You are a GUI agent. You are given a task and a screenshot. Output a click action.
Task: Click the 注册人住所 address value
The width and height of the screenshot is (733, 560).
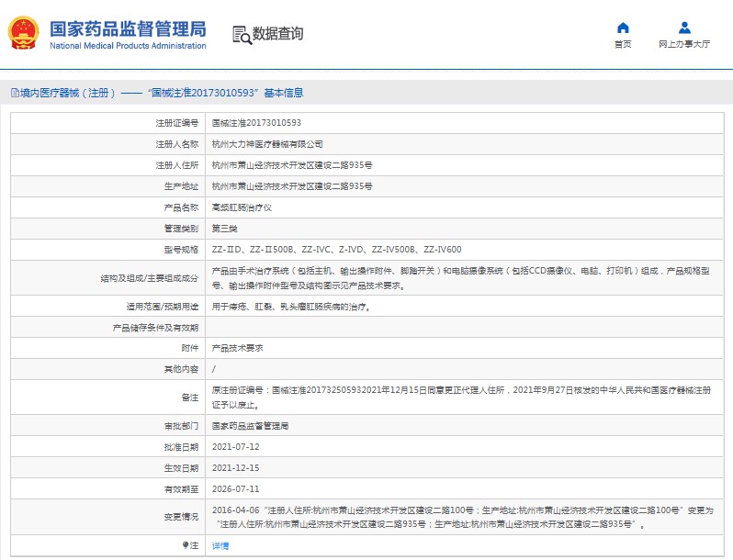pyautogui.click(x=292, y=165)
